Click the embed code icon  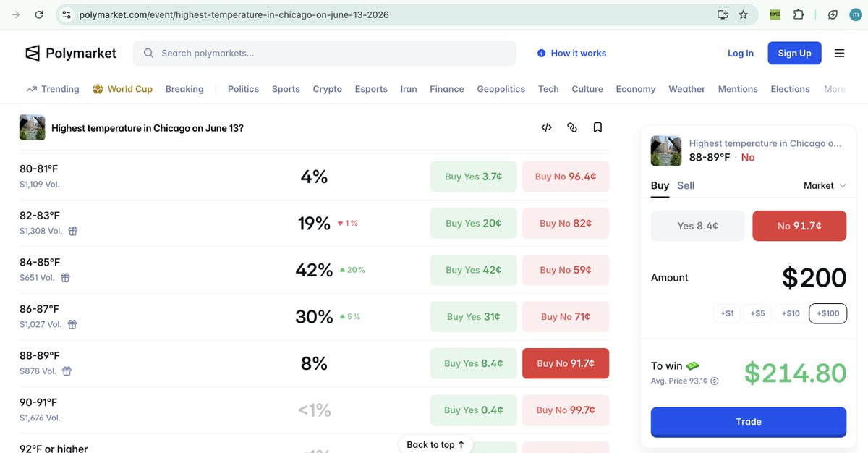coord(546,127)
